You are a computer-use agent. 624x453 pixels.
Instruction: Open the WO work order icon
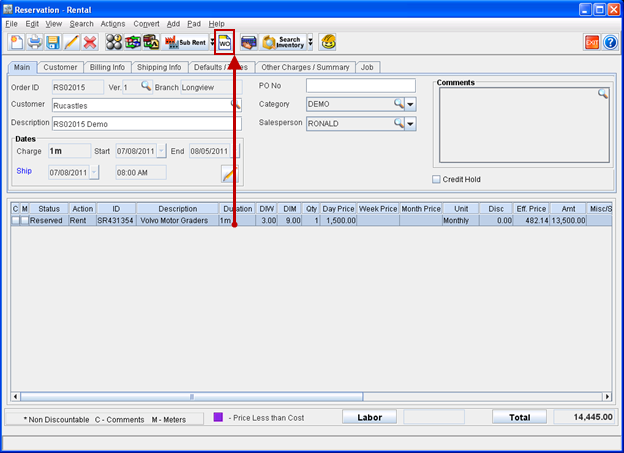[x=225, y=42]
